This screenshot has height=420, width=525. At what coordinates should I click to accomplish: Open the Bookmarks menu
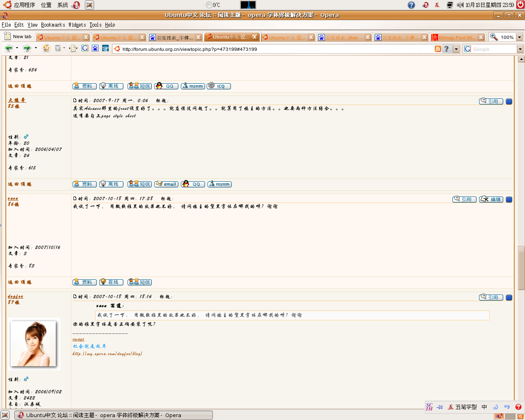53,25
